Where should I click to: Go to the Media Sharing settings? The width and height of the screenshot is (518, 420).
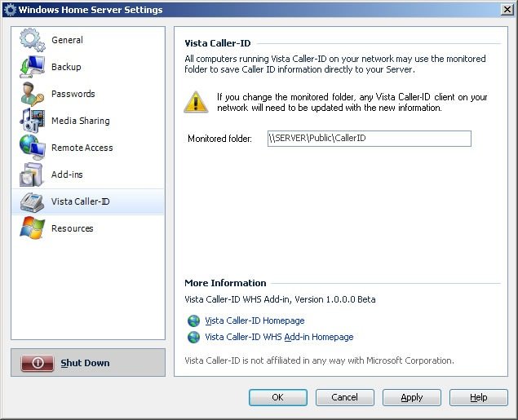point(81,121)
